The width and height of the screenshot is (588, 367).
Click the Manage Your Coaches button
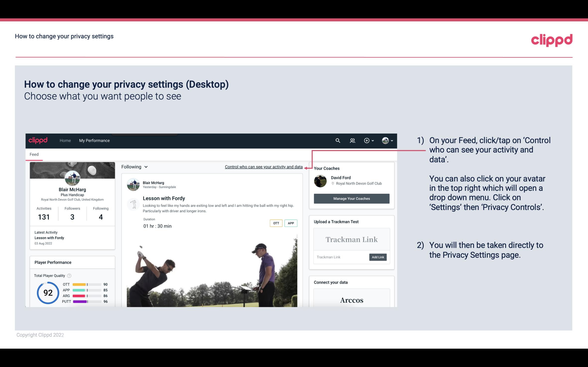351,198
